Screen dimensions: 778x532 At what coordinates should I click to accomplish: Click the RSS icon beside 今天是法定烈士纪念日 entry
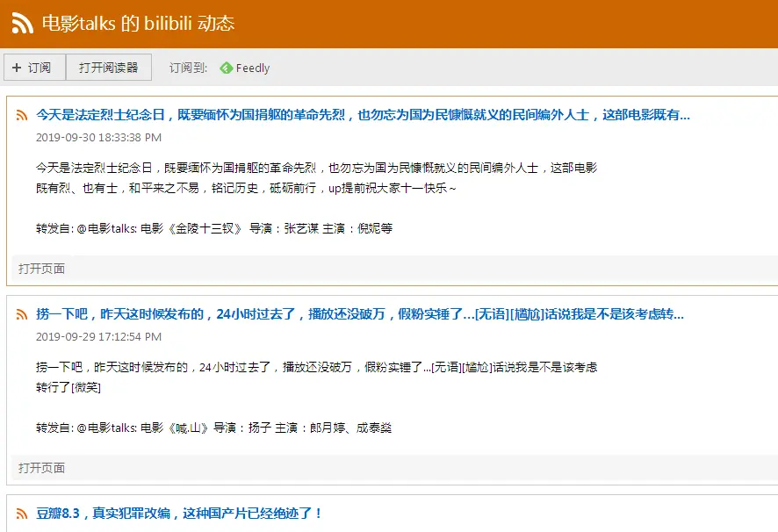click(22, 115)
